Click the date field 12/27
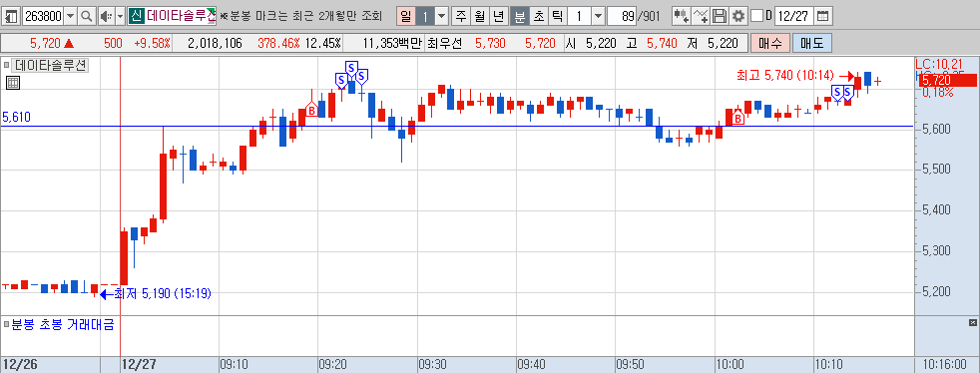 tap(794, 16)
